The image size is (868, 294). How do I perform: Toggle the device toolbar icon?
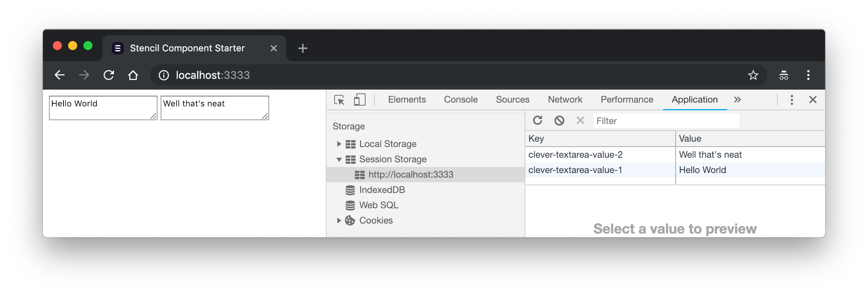[359, 100]
